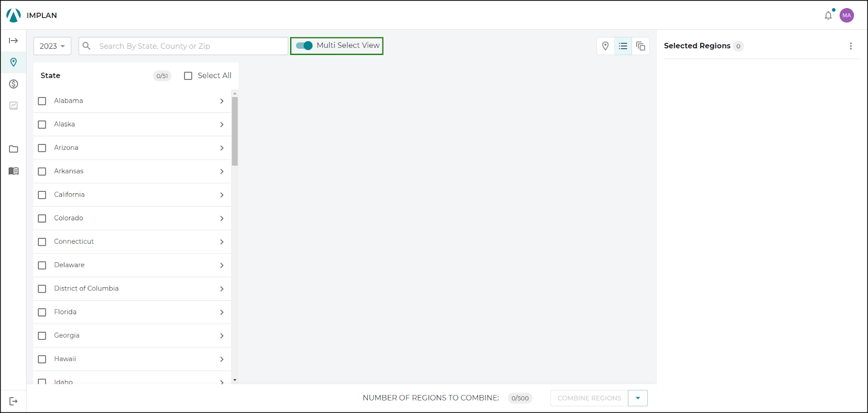Screen dimensions: 868x413
Task: Click the IMPLAN logo icon
Action: coord(14,15)
